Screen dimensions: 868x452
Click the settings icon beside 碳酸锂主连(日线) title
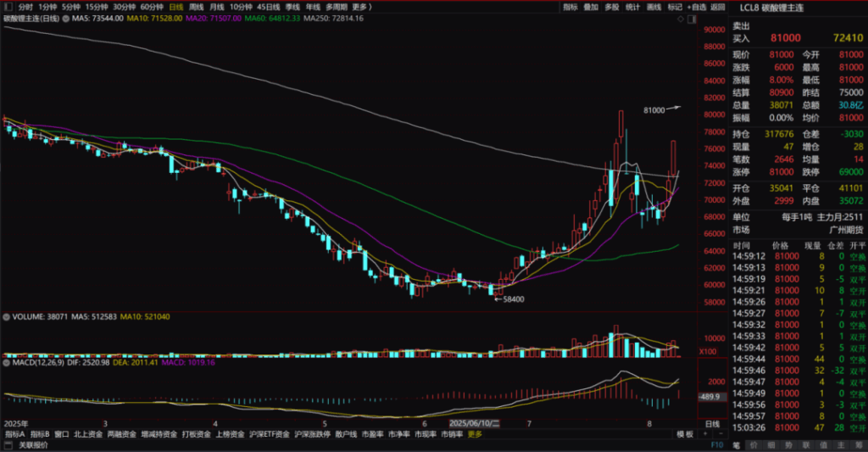66,18
